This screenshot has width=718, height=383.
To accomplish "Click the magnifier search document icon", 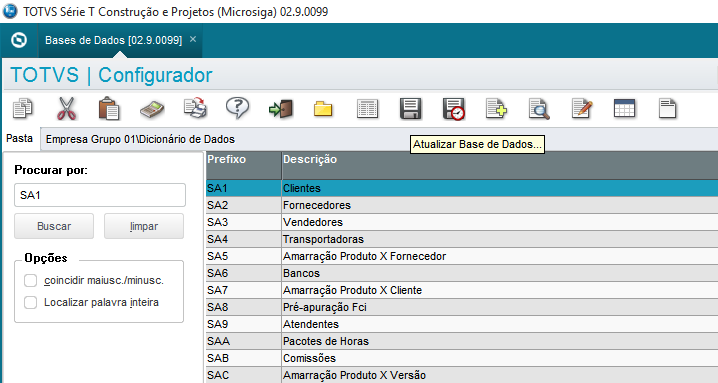I will (539, 109).
